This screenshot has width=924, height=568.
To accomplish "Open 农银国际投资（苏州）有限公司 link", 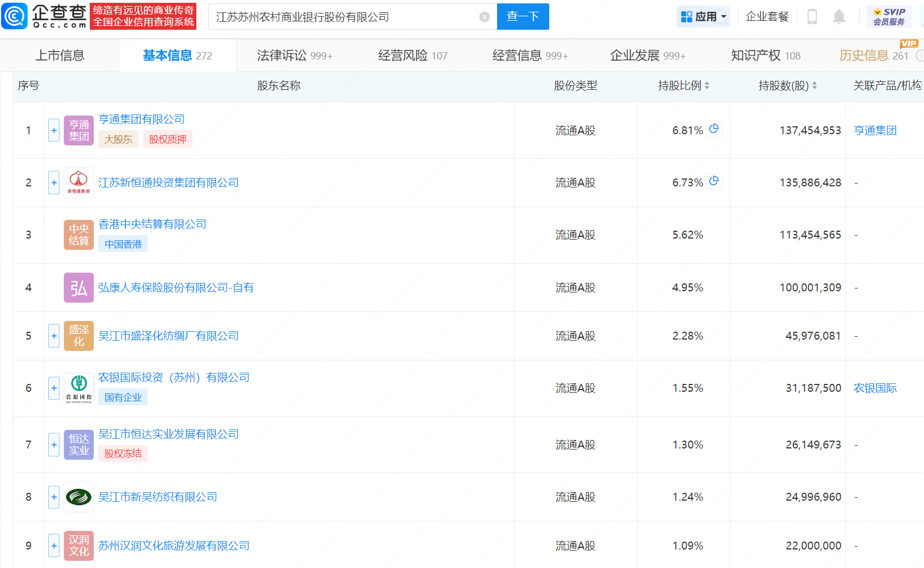I will click(x=174, y=378).
